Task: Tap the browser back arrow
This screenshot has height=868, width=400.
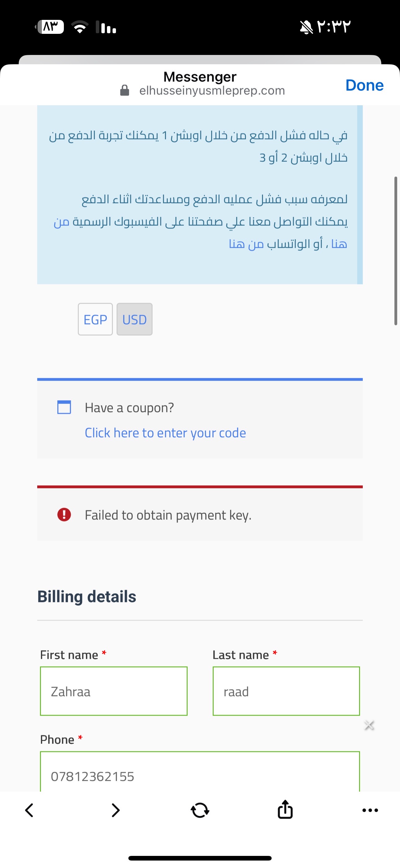Action: click(x=30, y=810)
